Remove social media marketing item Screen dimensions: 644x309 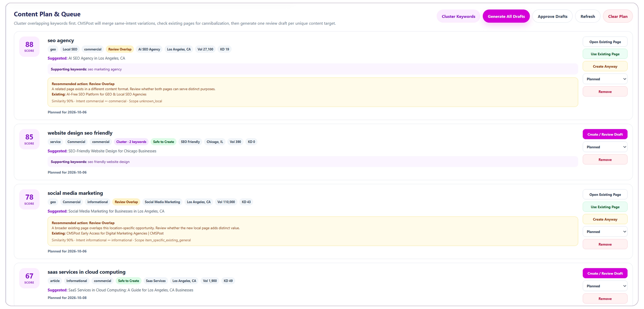[605, 244]
